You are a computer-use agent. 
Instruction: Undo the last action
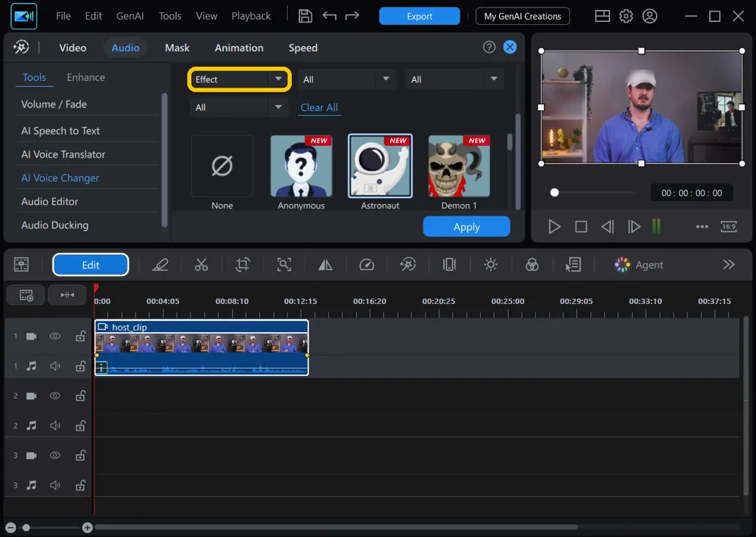(x=330, y=16)
